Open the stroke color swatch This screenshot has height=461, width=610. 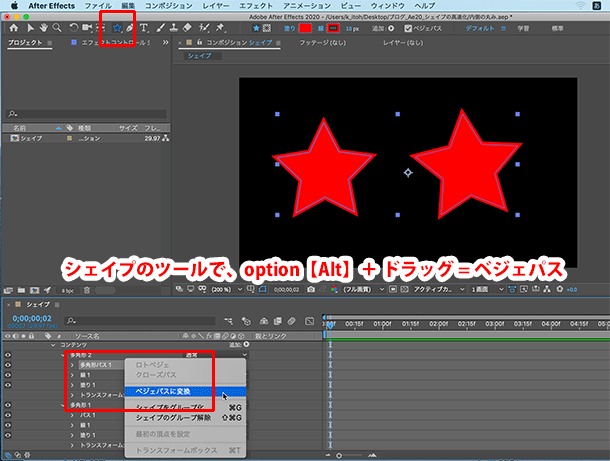coord(333,28)
